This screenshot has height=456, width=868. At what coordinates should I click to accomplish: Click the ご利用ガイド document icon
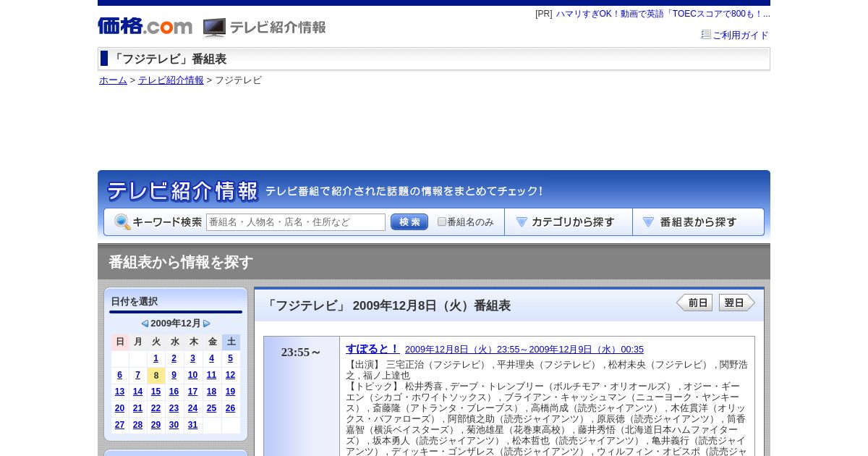(706, 34)
